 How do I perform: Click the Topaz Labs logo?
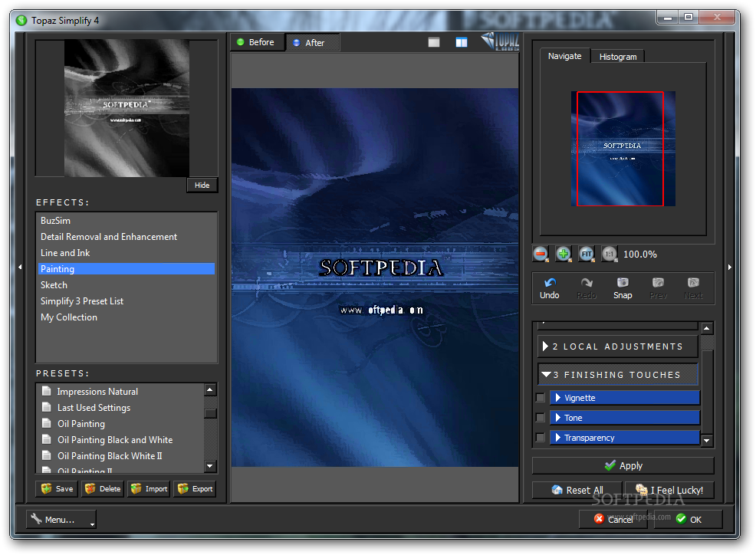[500, 41]
